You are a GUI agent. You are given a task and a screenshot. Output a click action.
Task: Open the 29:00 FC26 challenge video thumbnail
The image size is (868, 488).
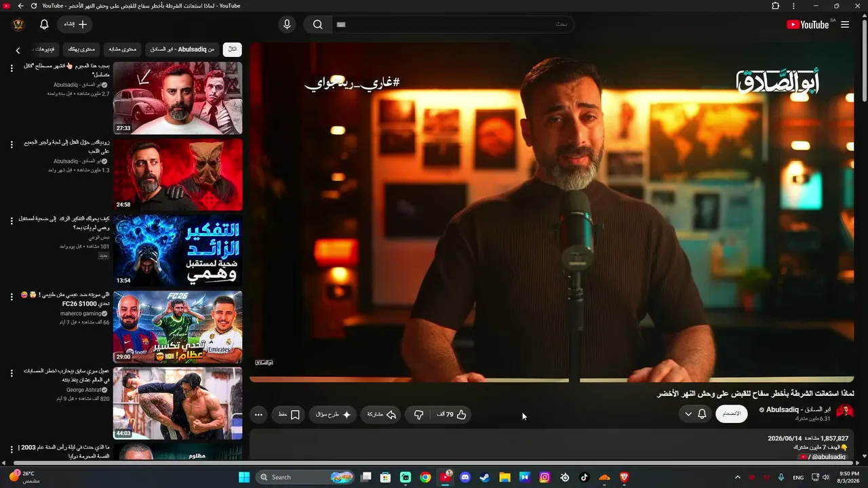coord(178,327)
